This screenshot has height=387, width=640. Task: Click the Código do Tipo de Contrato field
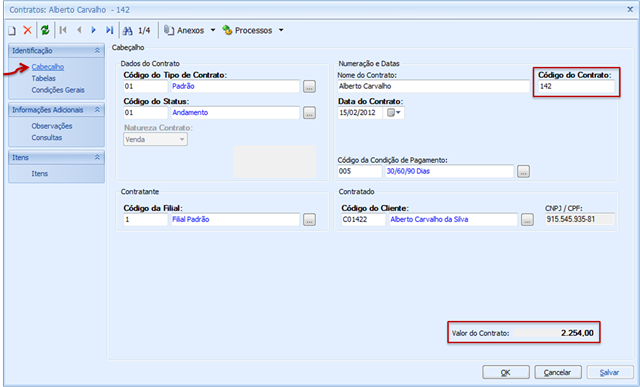point(145,86)
